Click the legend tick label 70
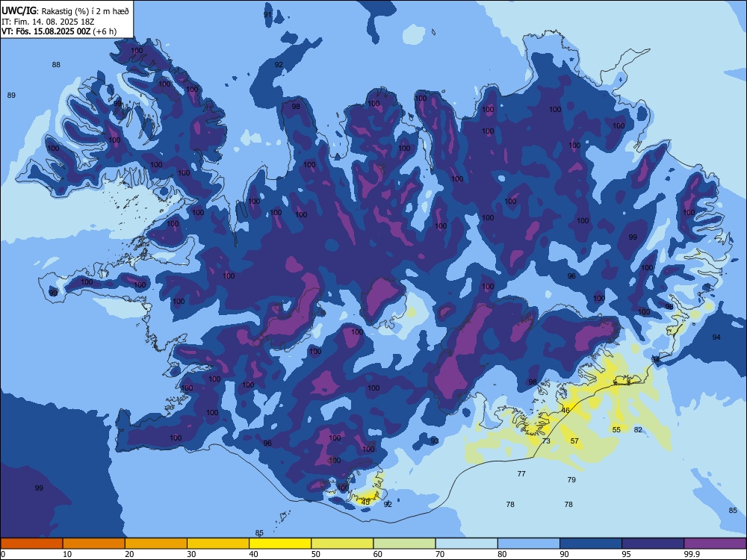 (440, 554)
